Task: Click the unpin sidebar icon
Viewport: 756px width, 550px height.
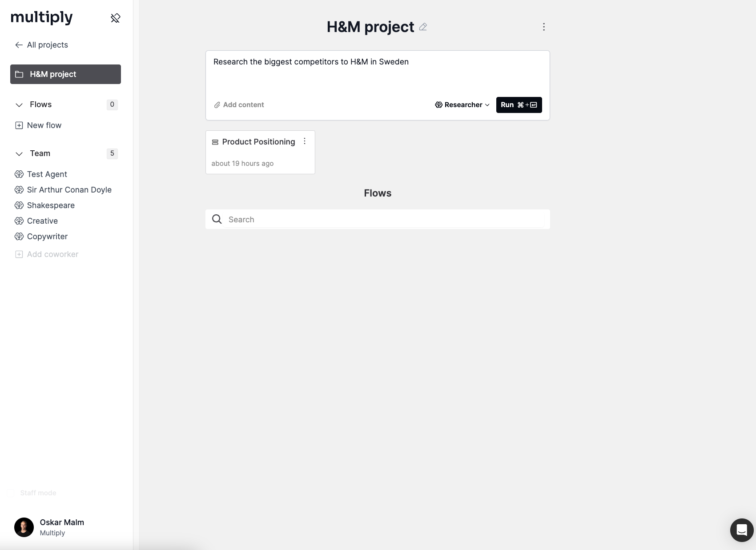Action: click(x=116, y=18)
